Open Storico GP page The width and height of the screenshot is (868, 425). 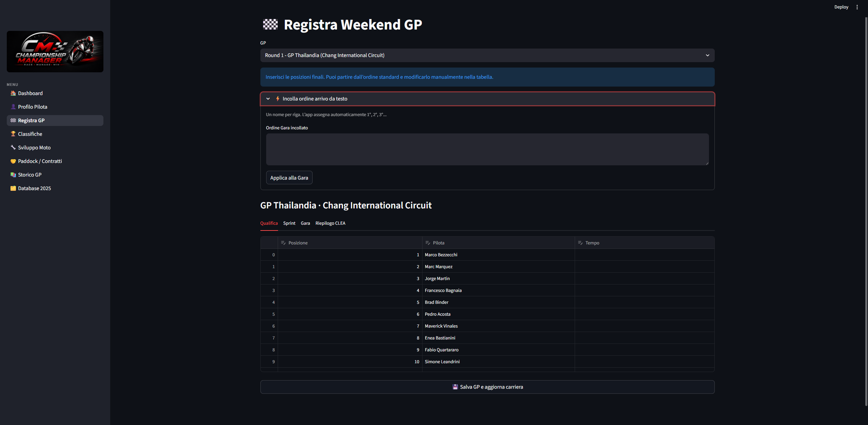(x=55, y=174)
